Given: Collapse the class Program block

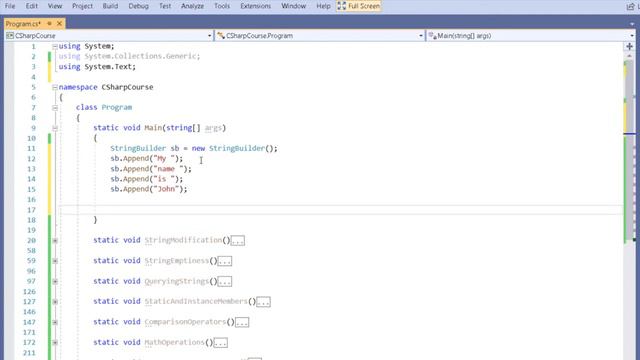Looking at the screenshot, I should tap(55, 108).
